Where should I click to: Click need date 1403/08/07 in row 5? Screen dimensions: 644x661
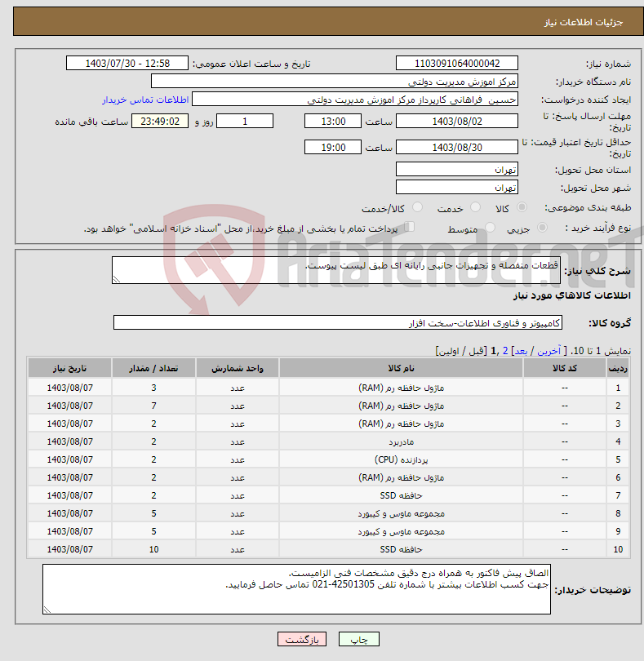point(69,460)
